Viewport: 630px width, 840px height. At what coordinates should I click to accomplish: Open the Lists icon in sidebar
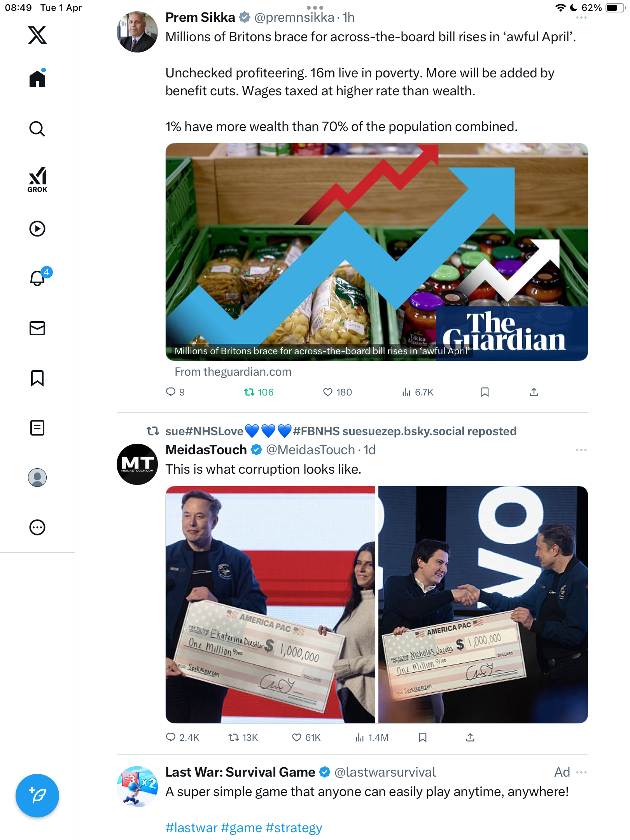pyautogui.click(x=37, y=428)
